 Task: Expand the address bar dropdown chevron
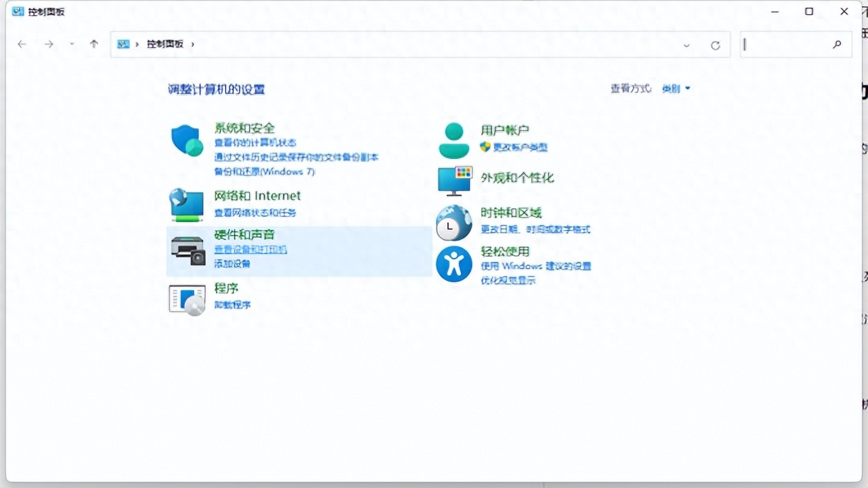686,45
